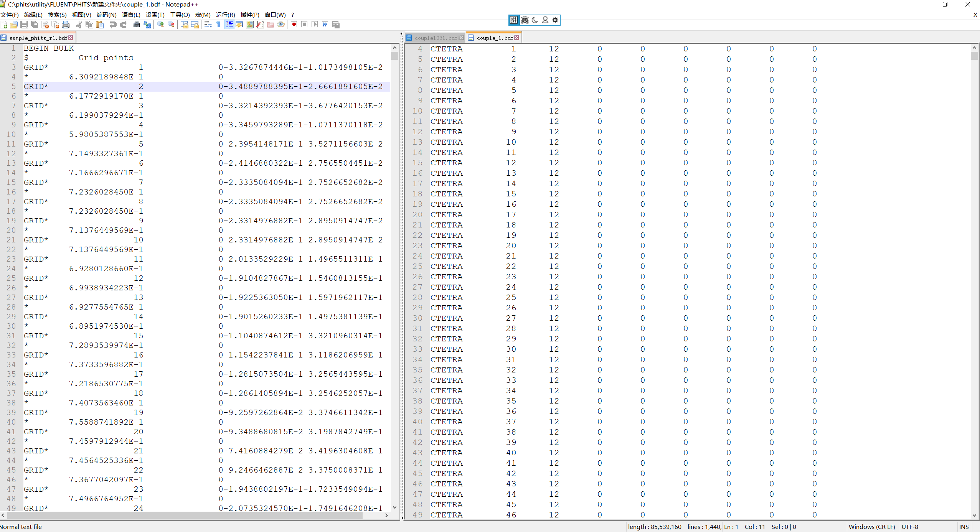Toggle the Indent Guide toolbar button
Screen dimensions: 980x532
229,25
